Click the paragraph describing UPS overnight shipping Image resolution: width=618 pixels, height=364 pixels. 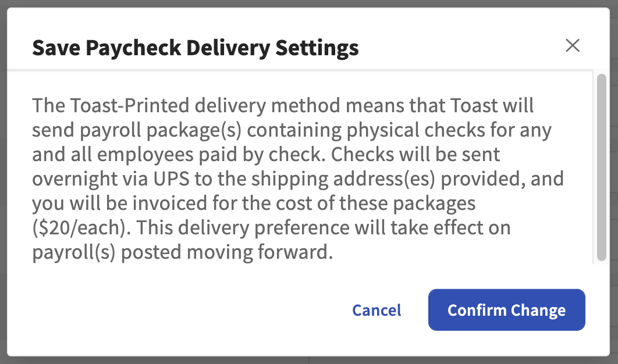(x=291, y=179)
